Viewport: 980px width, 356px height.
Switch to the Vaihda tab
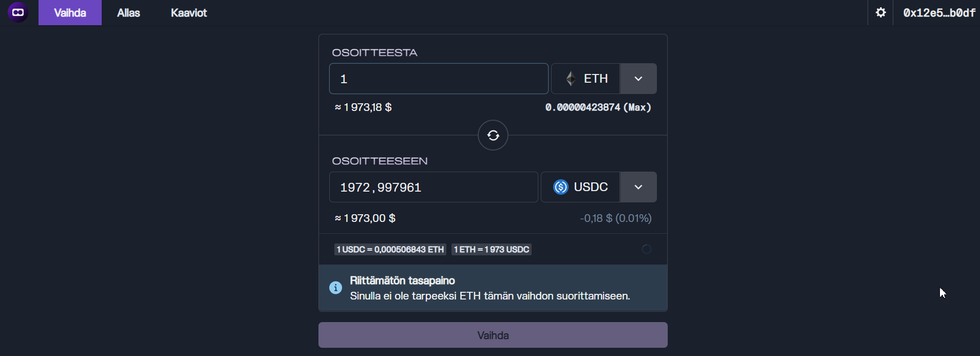(70, 13)
